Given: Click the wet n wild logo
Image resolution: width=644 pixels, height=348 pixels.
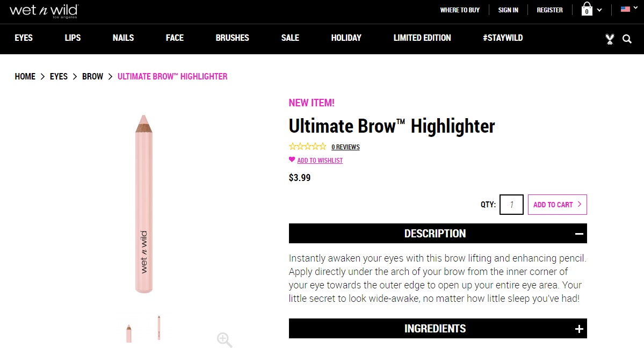Looking at the screenshot, I should [x=44, y=10].
